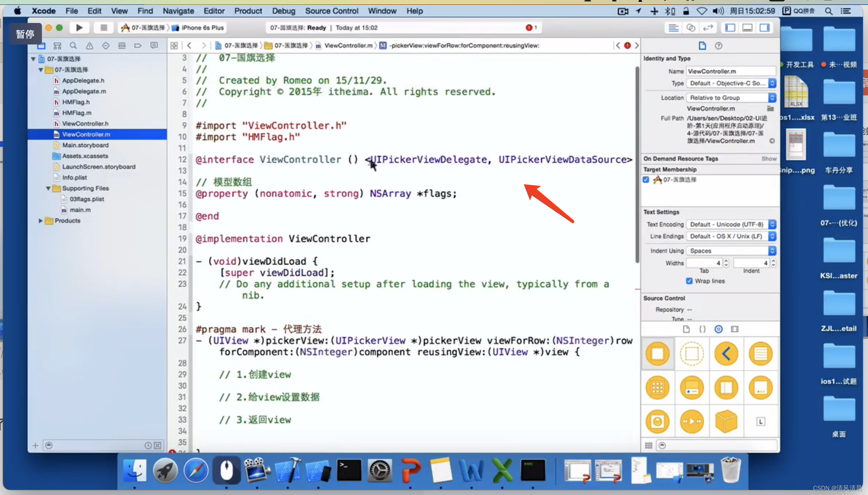Click on ViewController.m in file navigator
This screenshot has height=495, width=868.
(86, 134)
